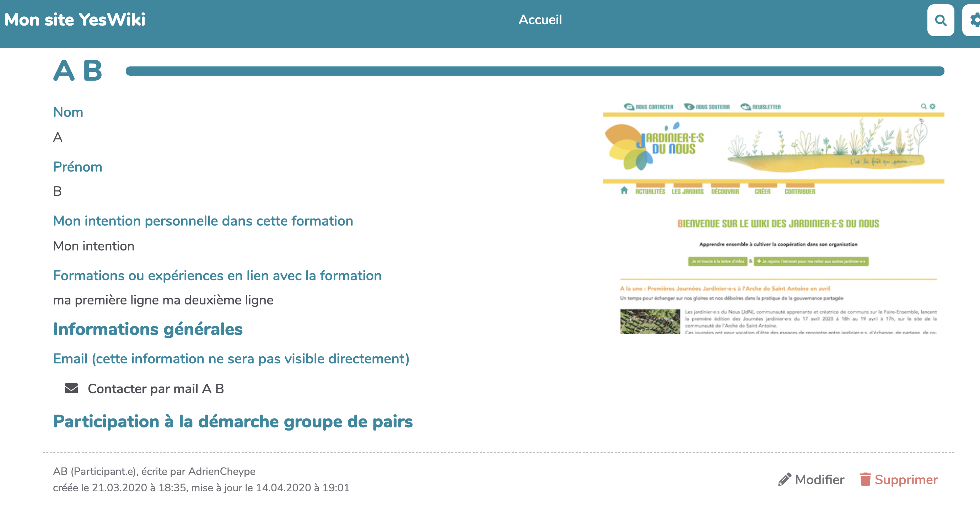The image size is (980, 508).
Task: Click the Participation à la démarche groupe de pairs heading
Action: click(x=232, y=421)
